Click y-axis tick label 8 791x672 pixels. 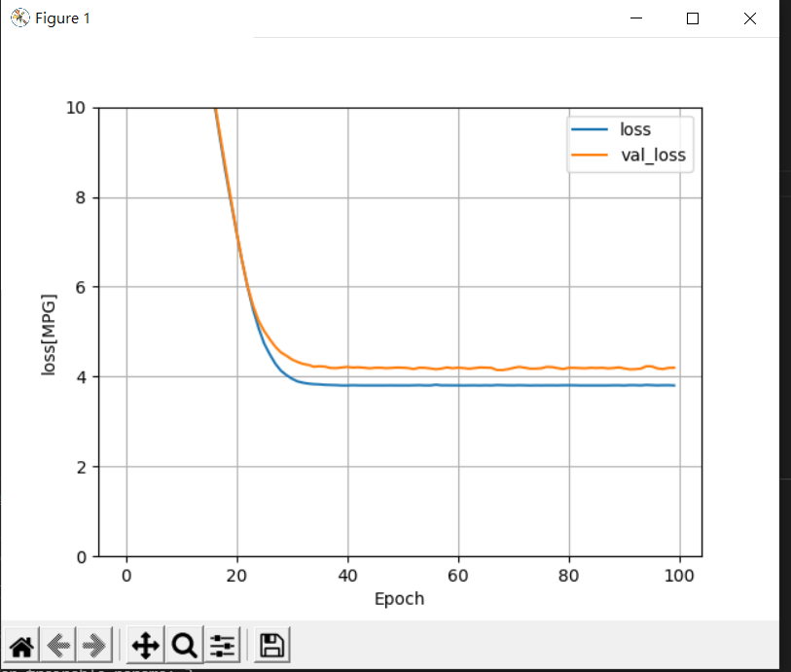click(x=81, y=197)
